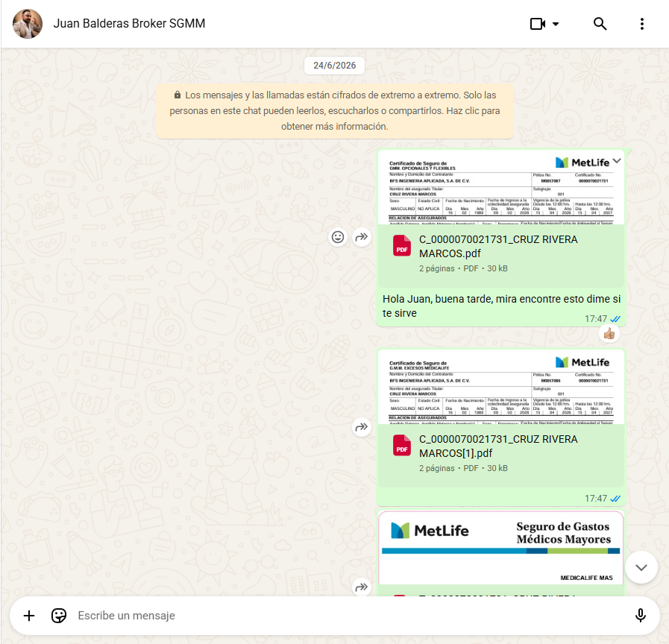Open contact info for Juan Balderas Broker SGMM
Viewport: 669px width, 644px height.
129,23
